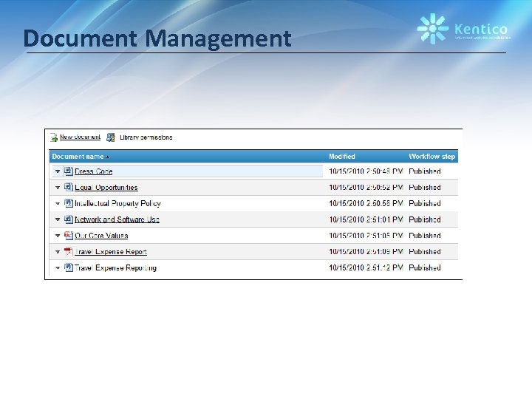Screen dimensions: 532x399
Task: Click PowerPoint icon for Our Core Values
Action: [x=69, y=235]
